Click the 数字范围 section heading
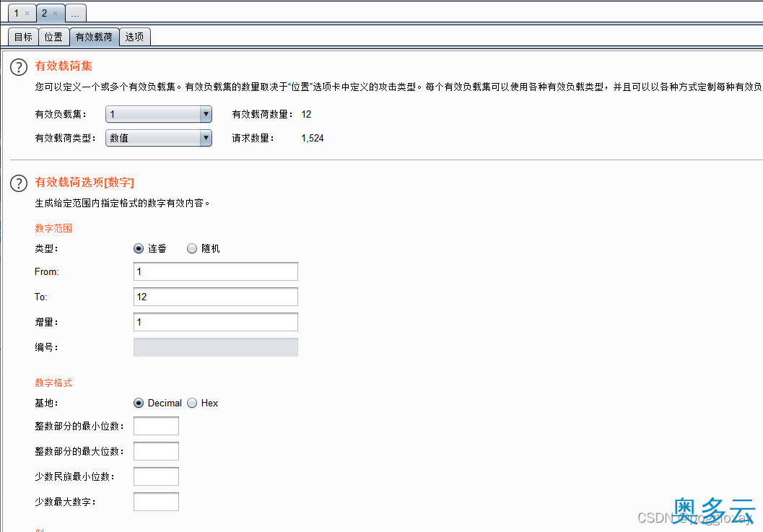The height and width of the screenshot is (532, 763). tap(53, 228)
